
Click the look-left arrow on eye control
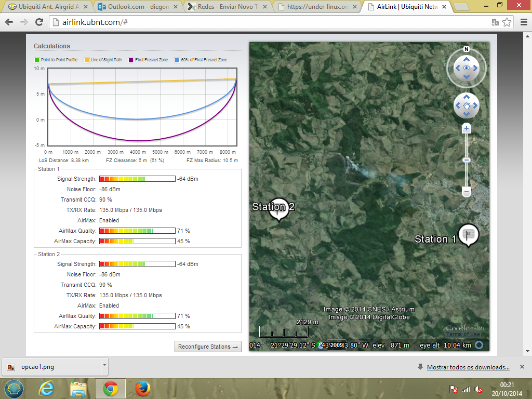tap(458, 68)
